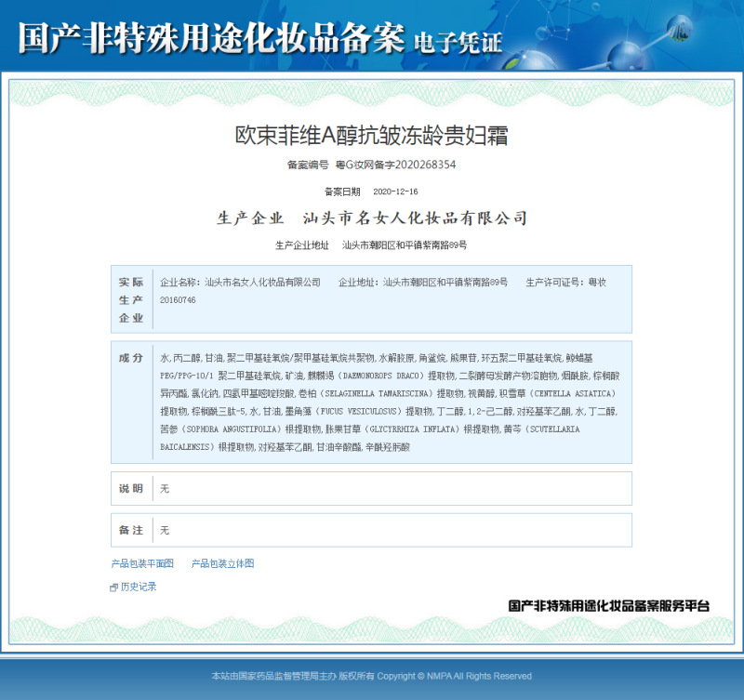The width and height of the screenshot is (744, 700).
Task: Click the product title 欧束菲维A醇抗皱冻龄贵妇霜
Action: 371,136
